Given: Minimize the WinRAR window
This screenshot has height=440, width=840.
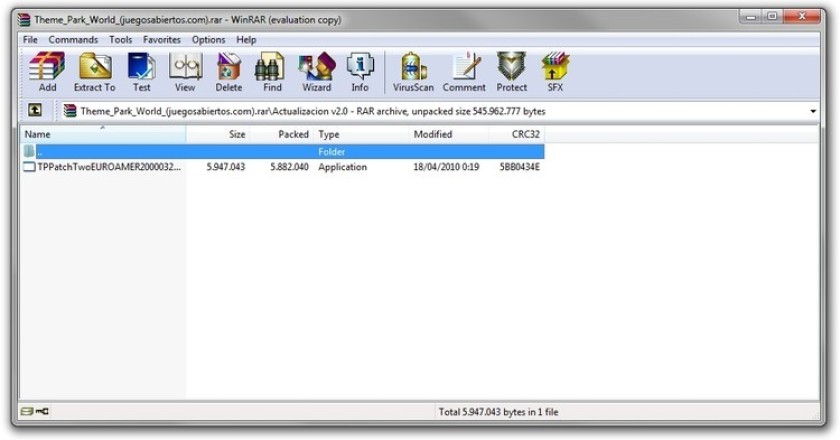Looking at the screenshot, I should coord(751,17).
